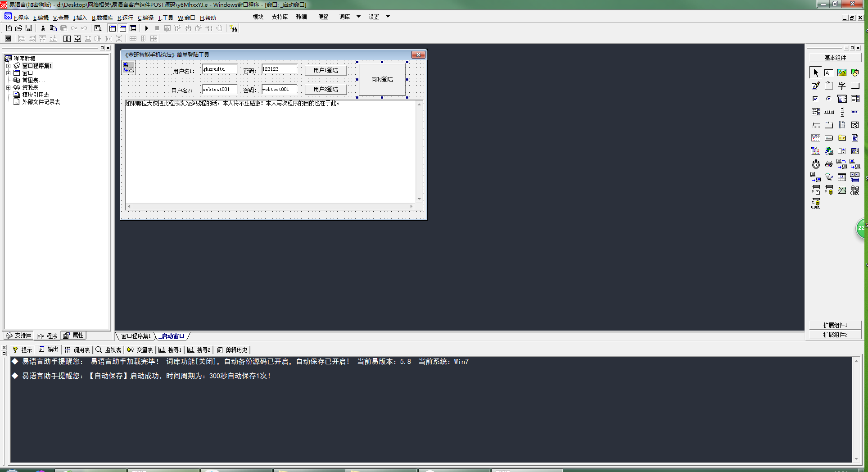Click the 便签 toolbar button
Image resolution: width=868 pixels, height=472 pixels.
(323, 17)
